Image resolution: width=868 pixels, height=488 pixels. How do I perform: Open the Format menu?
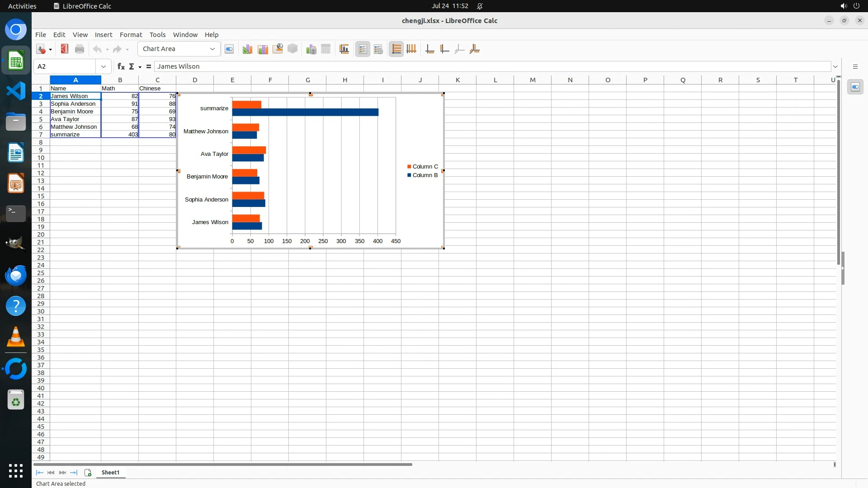click(131, 35)
